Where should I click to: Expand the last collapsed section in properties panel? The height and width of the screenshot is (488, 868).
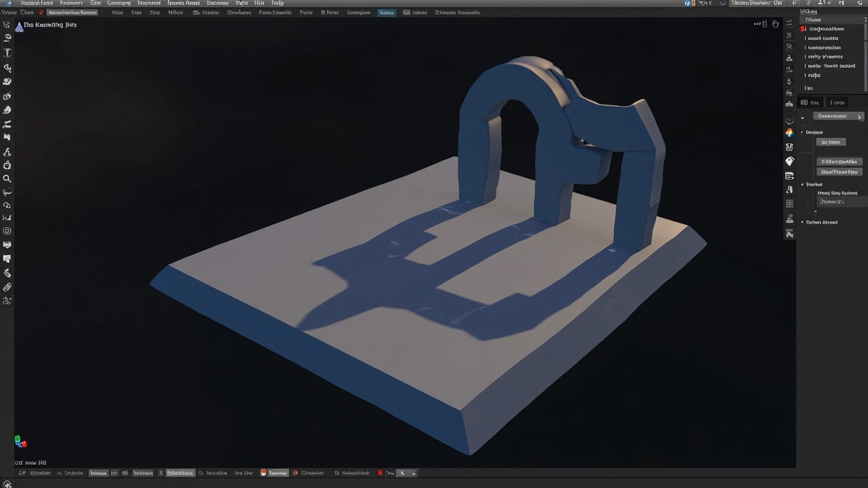[802, 222]
